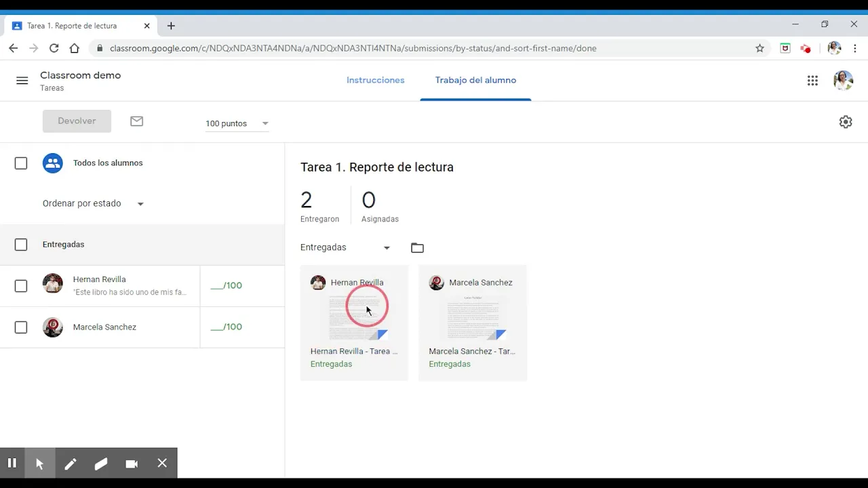The height and width of the screenshot is (488, 868).
Task: Select Marcela Sanchez's checkbox
Action: (x=21, y=327)
